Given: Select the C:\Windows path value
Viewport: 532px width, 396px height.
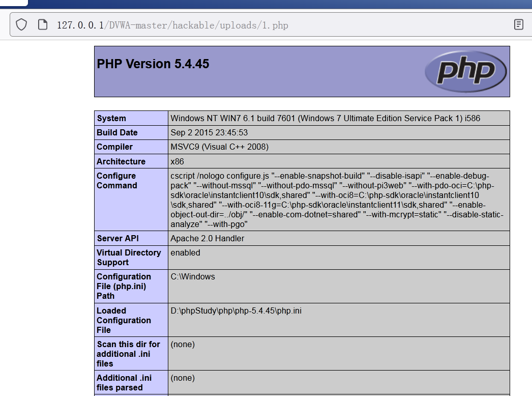Looking at the screenshot, I should [192, 276].
